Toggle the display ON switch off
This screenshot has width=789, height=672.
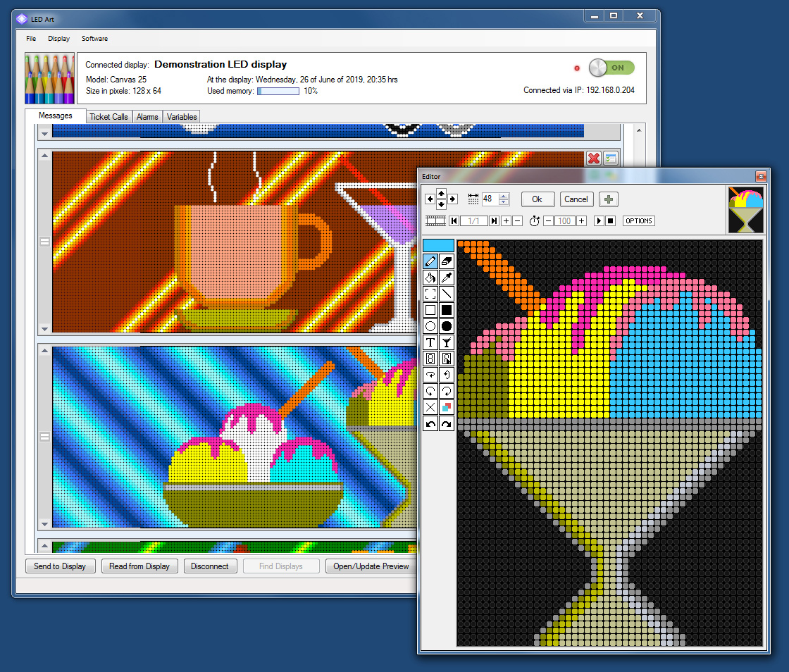click(x=611, y=68)
